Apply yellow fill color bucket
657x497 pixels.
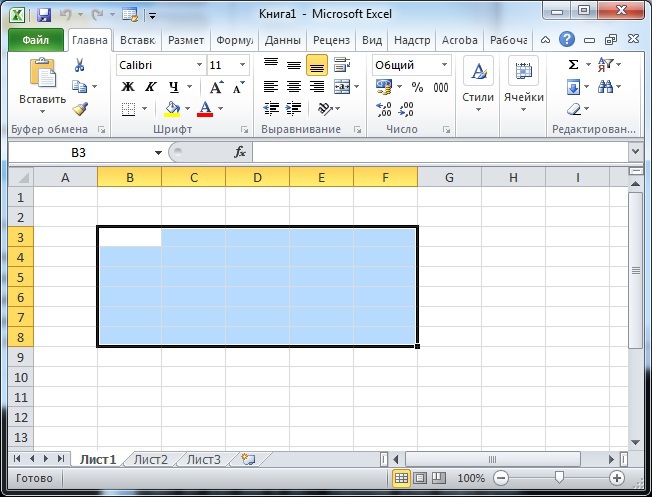coord(172,109)
